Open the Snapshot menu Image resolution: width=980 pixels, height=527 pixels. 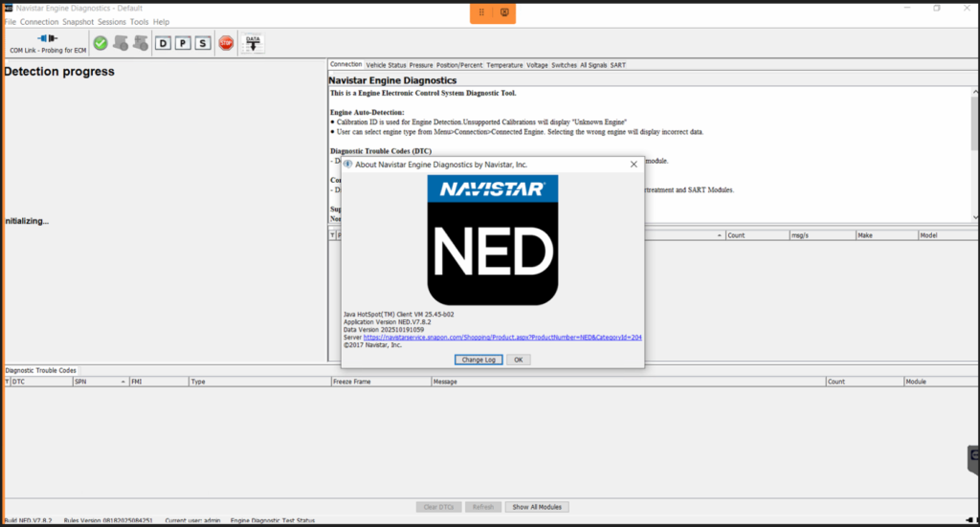(x=78, y=21)
